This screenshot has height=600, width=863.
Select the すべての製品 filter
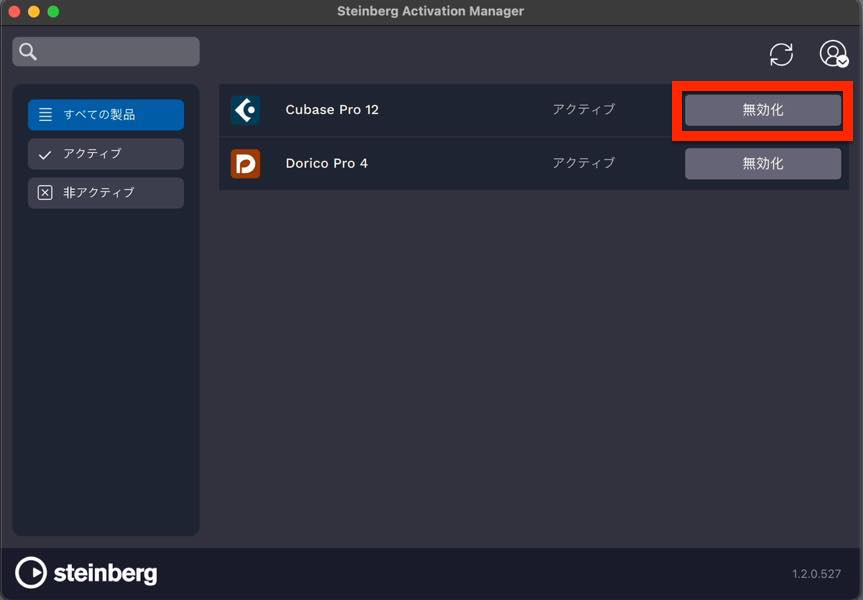click(106, 114)
